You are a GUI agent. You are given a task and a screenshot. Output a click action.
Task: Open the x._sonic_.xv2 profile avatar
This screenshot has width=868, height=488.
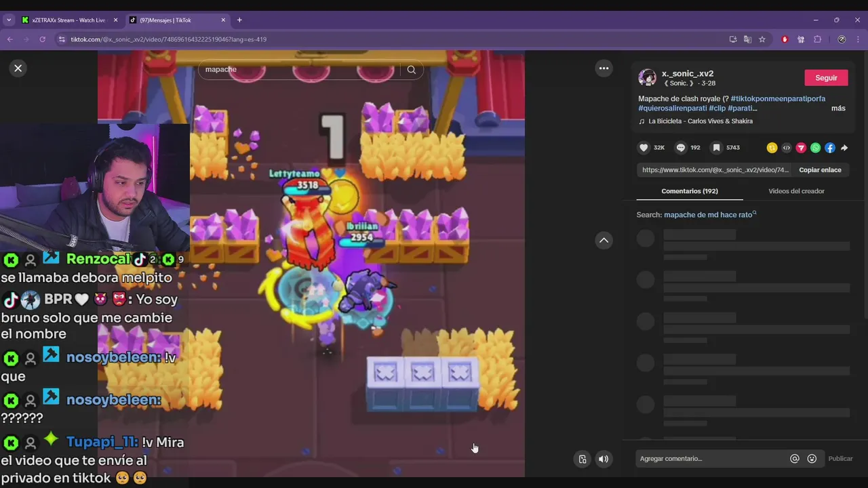(x=647, y=78)
